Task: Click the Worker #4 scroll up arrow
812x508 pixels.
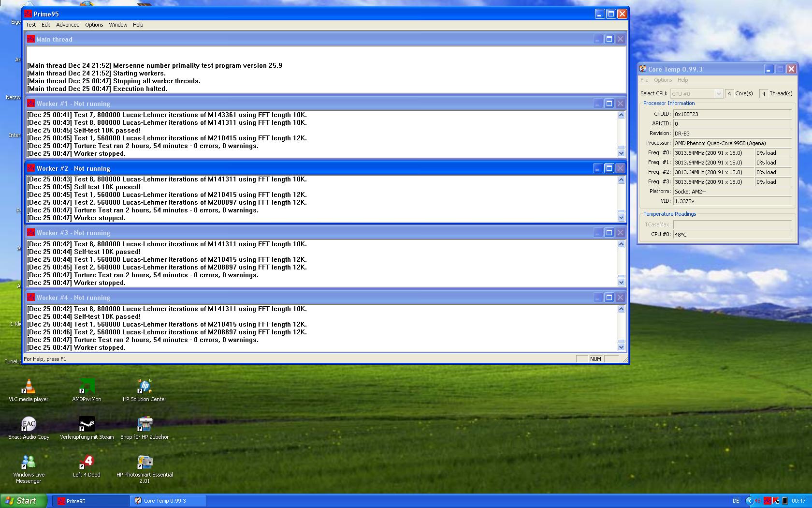Action: click(x=622, y=309)
